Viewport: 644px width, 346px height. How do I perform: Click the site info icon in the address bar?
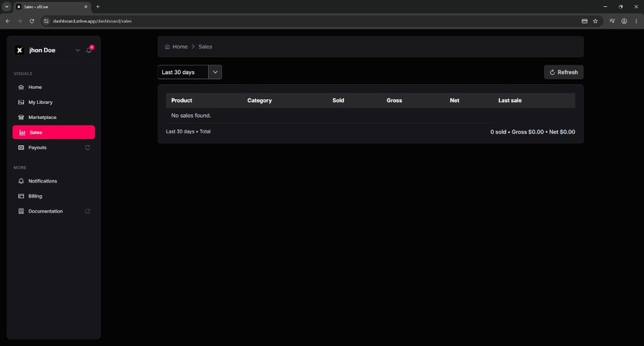pos(46,21)
